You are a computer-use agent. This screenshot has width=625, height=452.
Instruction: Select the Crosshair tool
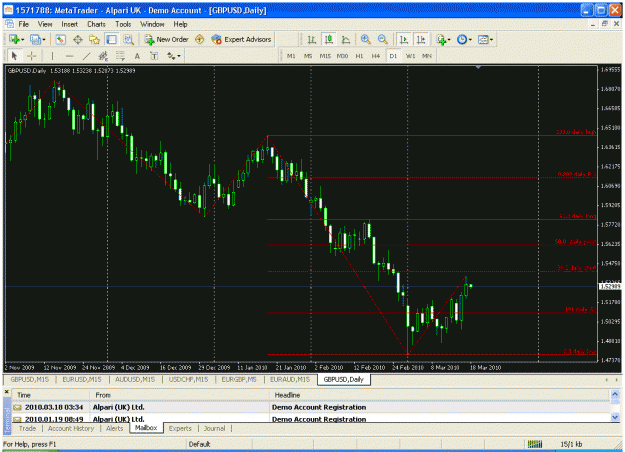click(x=31, y=56)
